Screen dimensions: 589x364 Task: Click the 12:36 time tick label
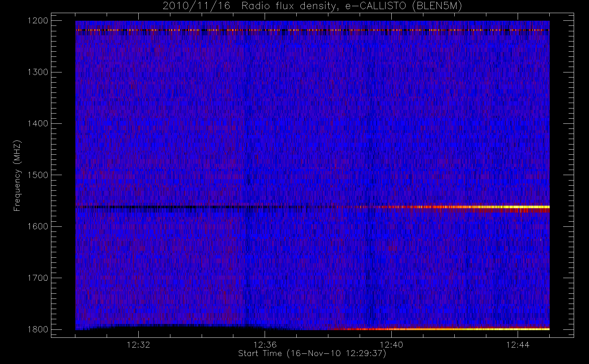tap(265, 345)
